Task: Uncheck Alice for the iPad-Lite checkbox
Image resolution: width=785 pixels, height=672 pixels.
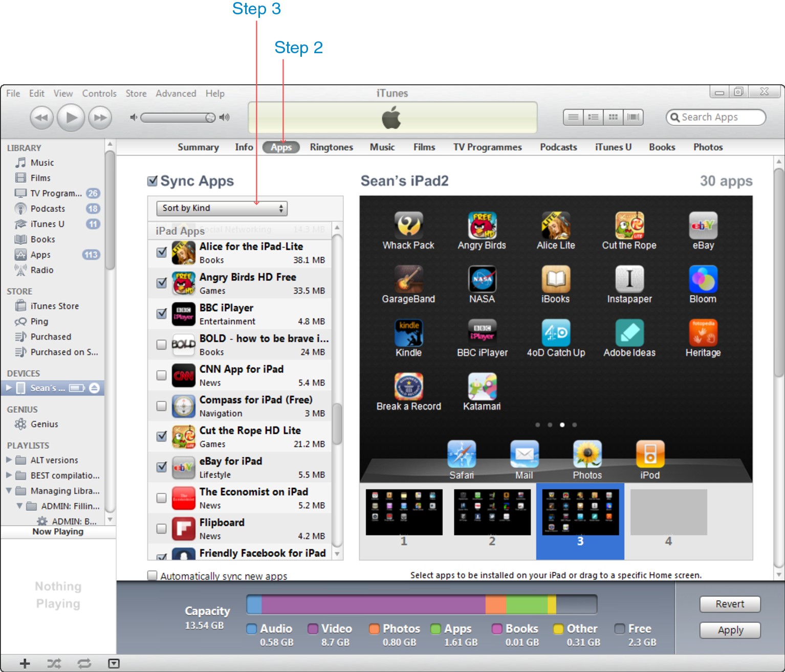Action: [x=162, y=252]
